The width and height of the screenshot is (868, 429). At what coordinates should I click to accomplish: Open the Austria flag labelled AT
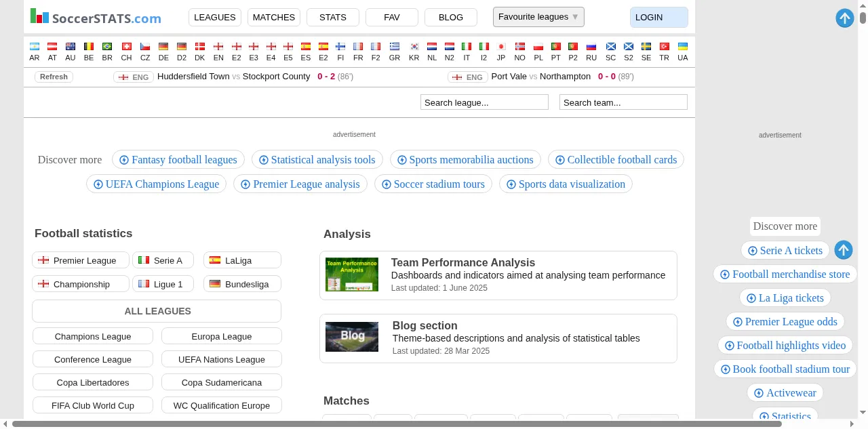point(52,47)
